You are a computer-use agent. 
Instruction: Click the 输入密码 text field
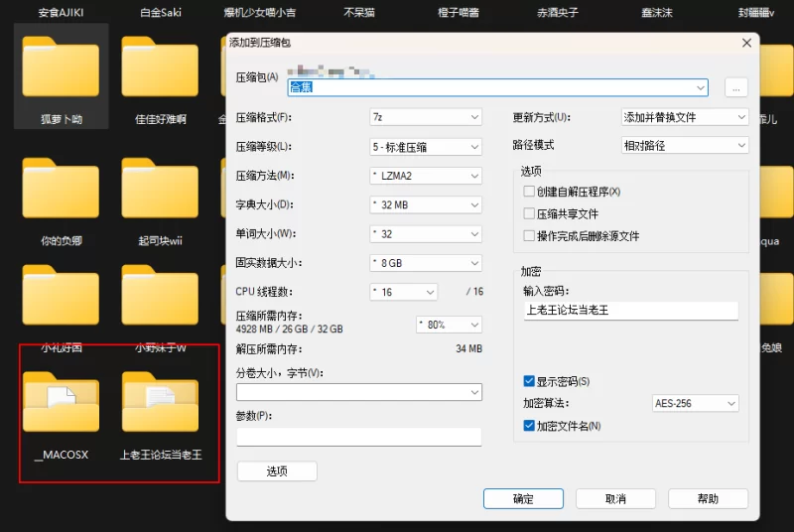pyautogui.click(x=630, y=311)
